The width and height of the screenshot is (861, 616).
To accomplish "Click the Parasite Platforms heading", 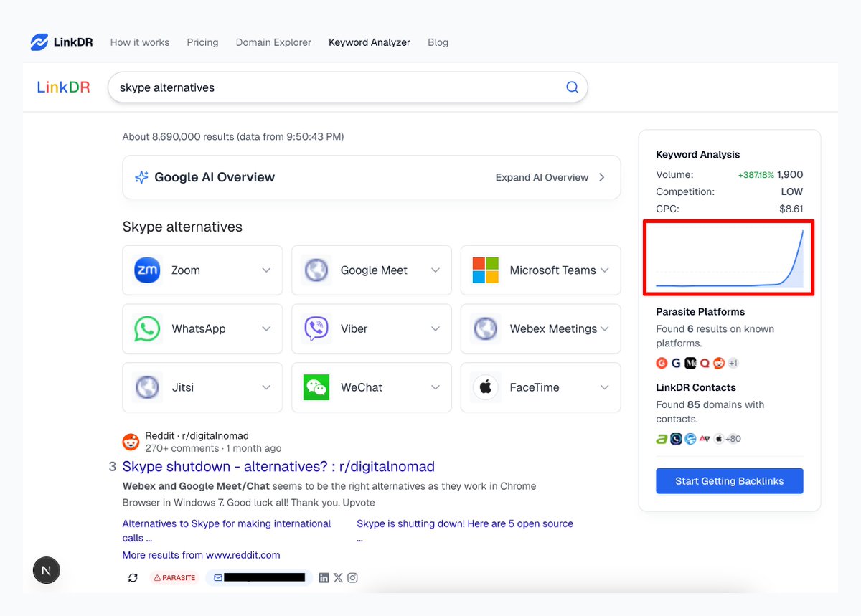I will [x=700, y=312].
